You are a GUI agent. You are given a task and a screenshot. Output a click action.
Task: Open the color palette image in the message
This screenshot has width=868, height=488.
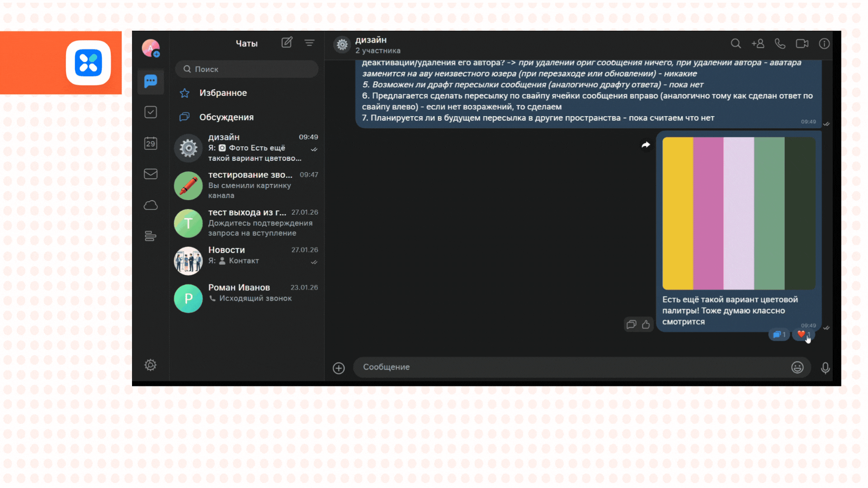(739, 213)
